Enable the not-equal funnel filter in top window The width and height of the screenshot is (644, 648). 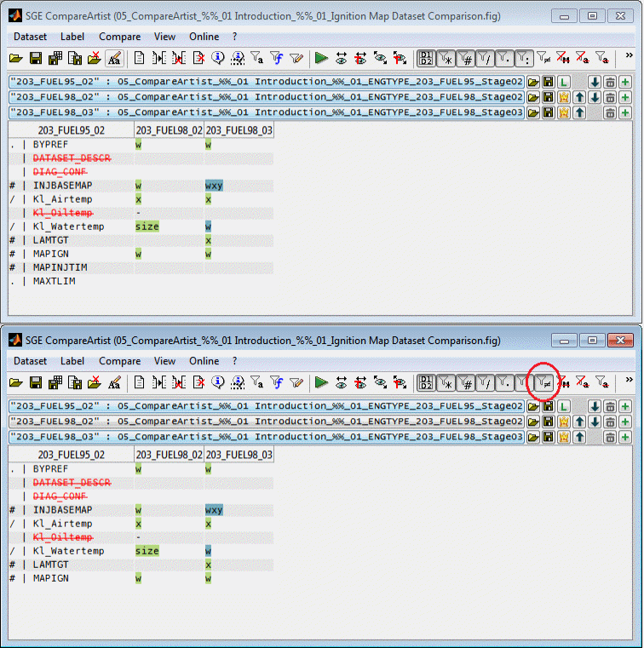point(543,58)
